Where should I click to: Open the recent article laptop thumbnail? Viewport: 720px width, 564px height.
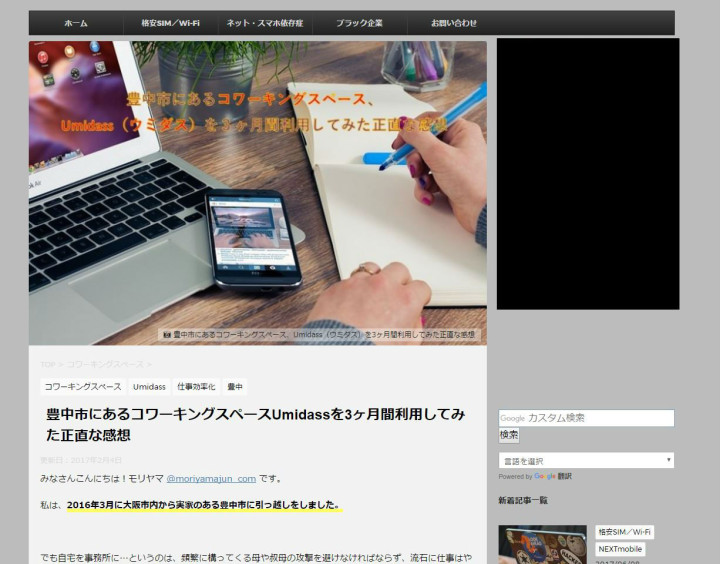(542, 545)
